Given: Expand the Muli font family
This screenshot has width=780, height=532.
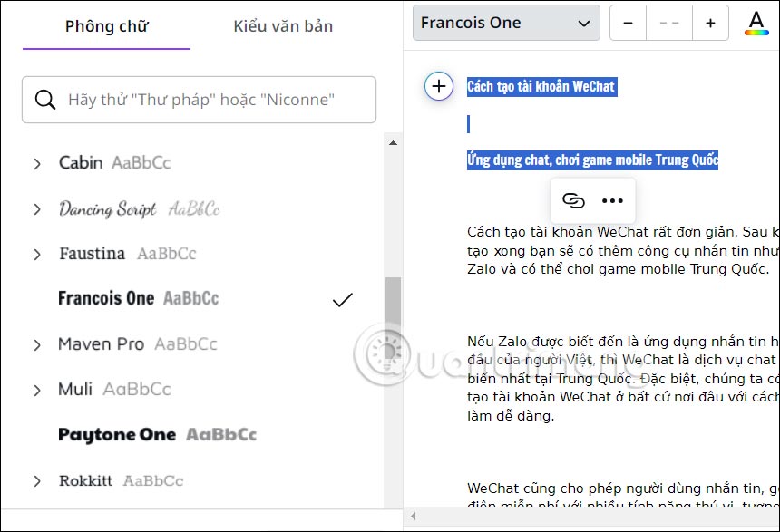Looking at the screenshot, I should pos(37,389).
